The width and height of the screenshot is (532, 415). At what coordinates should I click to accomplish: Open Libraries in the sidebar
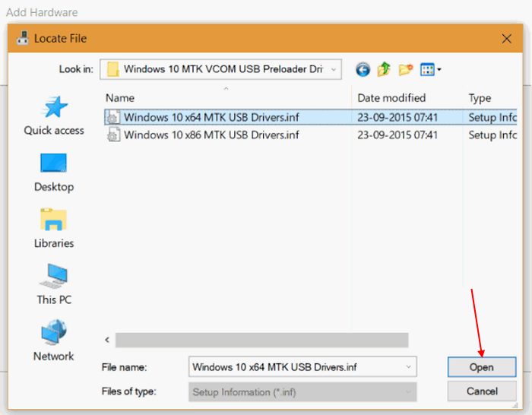(54, 229)
